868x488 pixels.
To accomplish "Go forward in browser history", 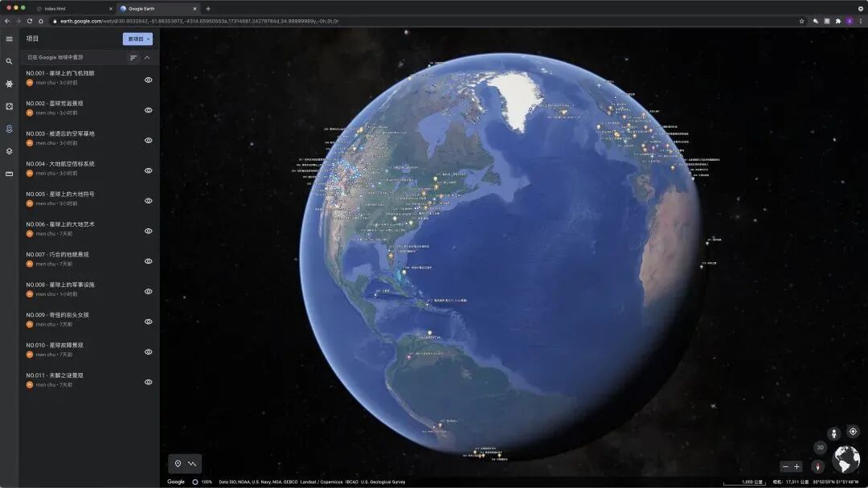I will click(x=18, y=21).
